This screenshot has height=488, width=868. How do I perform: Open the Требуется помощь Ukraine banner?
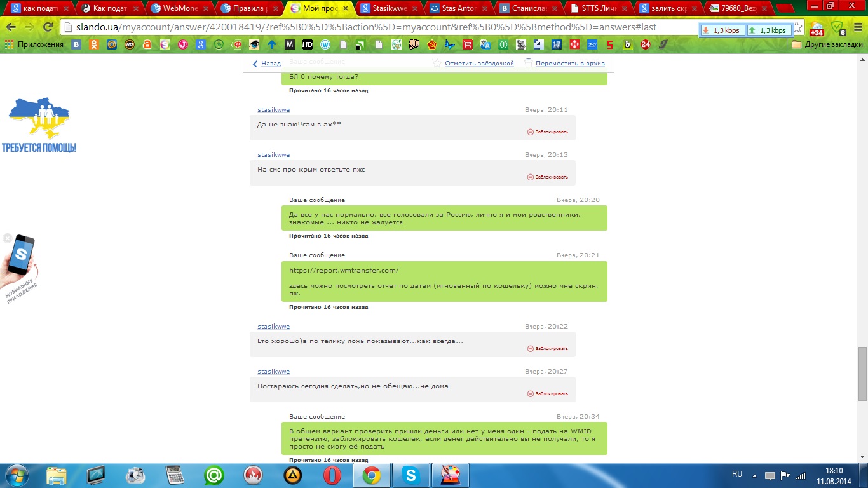(x=39, y=125)
